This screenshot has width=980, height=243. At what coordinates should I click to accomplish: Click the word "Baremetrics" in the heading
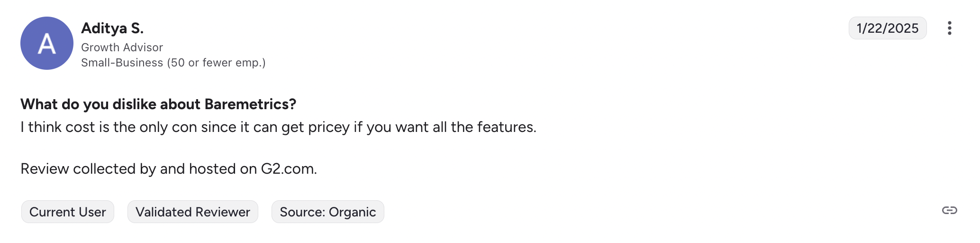point(246,104)
